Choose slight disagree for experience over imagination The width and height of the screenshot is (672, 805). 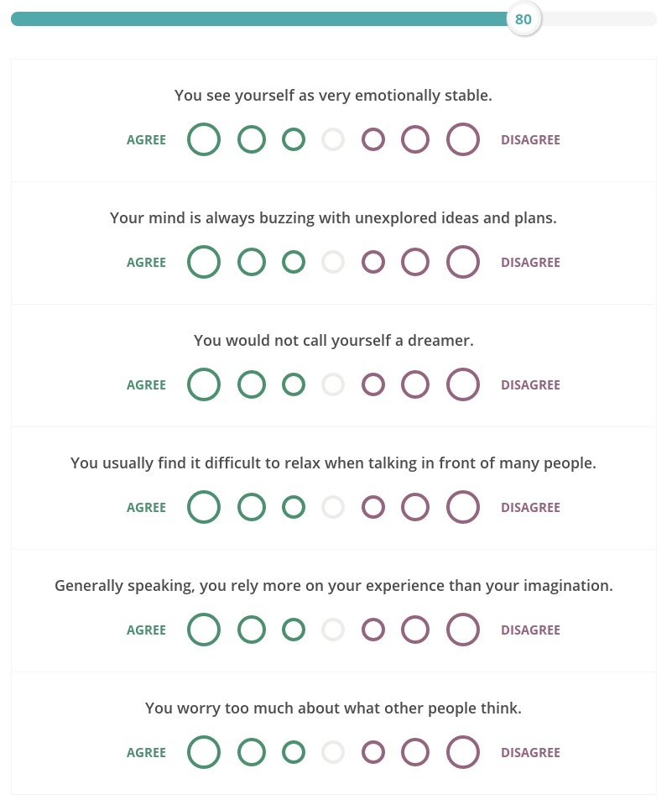coord(373,630)
